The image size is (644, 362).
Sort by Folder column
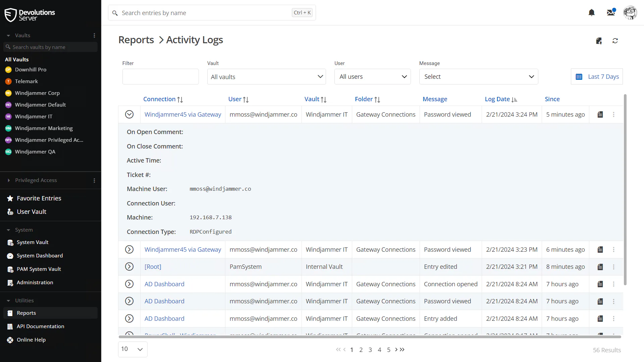click(x=367, y=99)
